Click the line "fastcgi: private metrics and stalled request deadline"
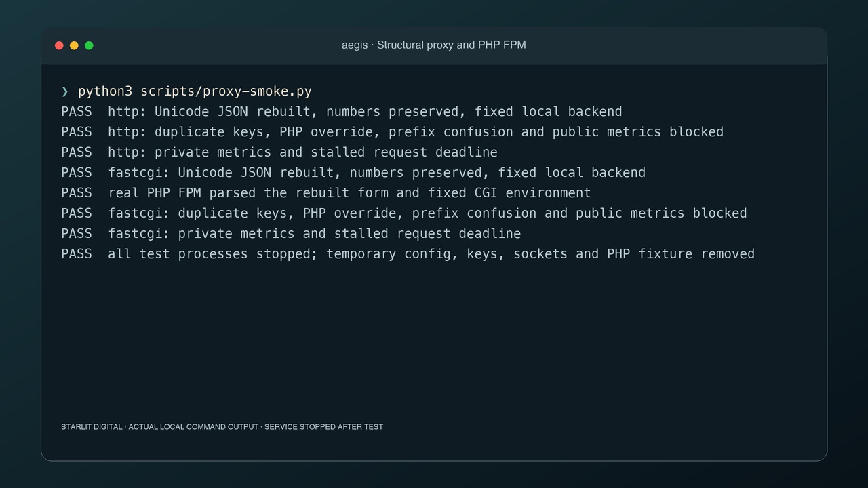This screenshot has height=488, width=868. point(291,234)
